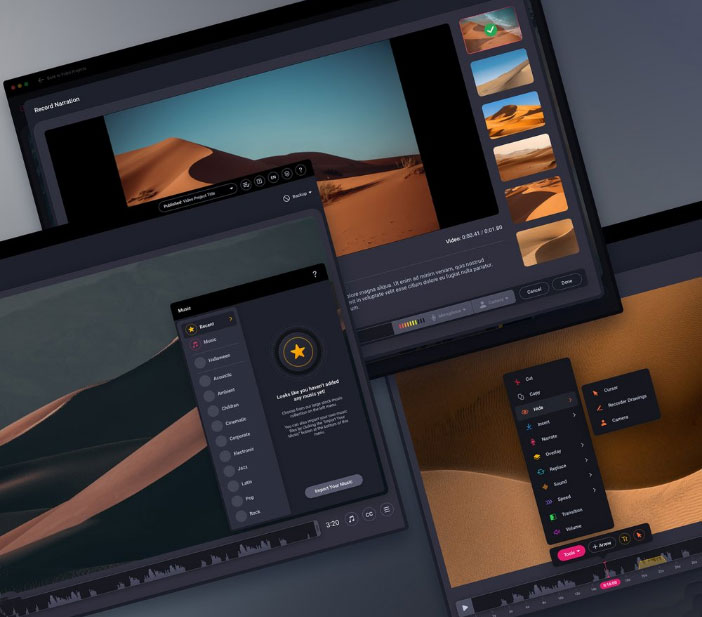Click the Import Your Music button
702x617 pixels.
pyautogui.click(x=334, y=486)
